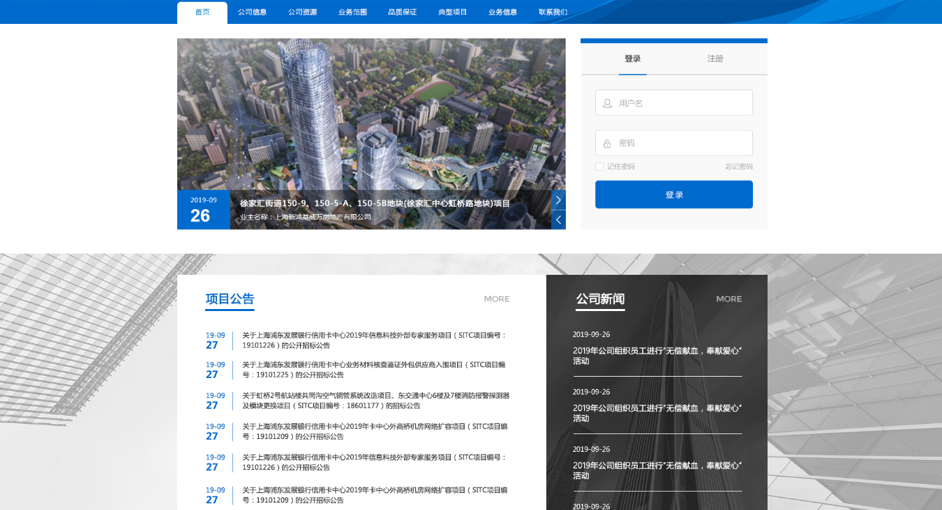Open the 典型项目 menu item
Screen dimensions: 942x510
coord(452,12)
